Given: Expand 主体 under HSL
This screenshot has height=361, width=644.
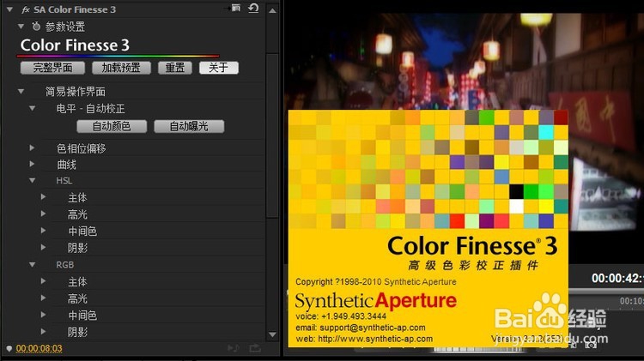Looking at the screenshot, I should click(x=43, y=197).
